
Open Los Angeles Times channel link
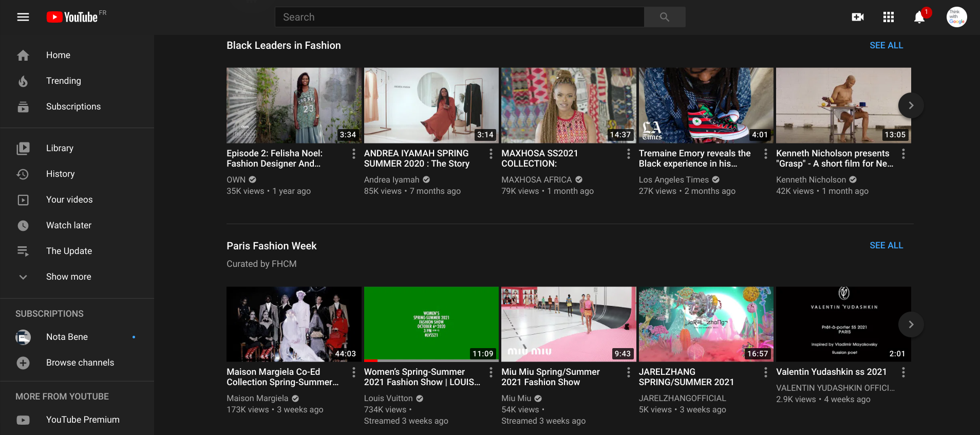click(x=673, y=179)
